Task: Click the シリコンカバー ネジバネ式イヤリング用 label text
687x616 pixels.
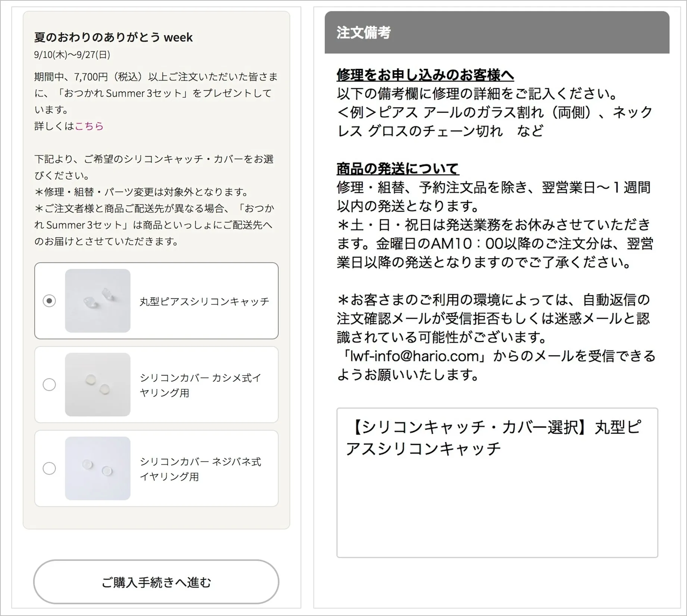Action: click(201, 469)
